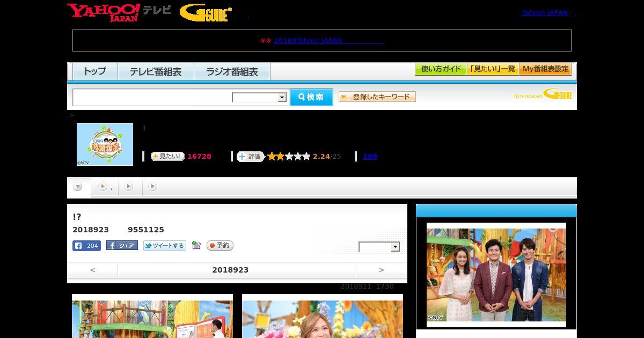This screenshot has width=644, height=338.
Task: Select the second gray play-icon tab
Action: point(128,187)
